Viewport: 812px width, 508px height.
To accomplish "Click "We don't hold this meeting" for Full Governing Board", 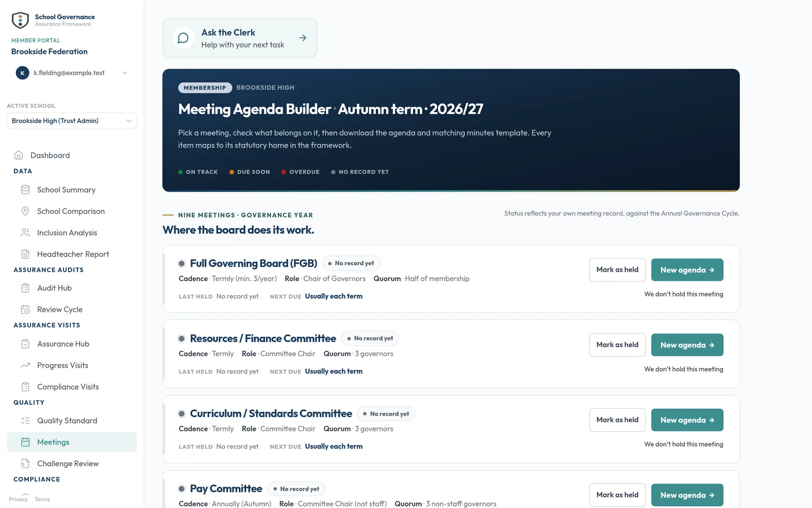I will point(684,294).
